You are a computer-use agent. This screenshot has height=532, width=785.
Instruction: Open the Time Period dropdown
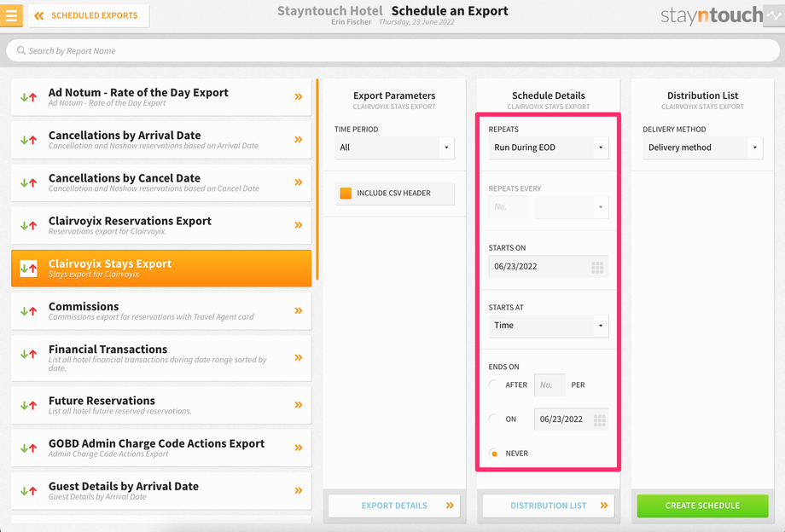(394, 147)
